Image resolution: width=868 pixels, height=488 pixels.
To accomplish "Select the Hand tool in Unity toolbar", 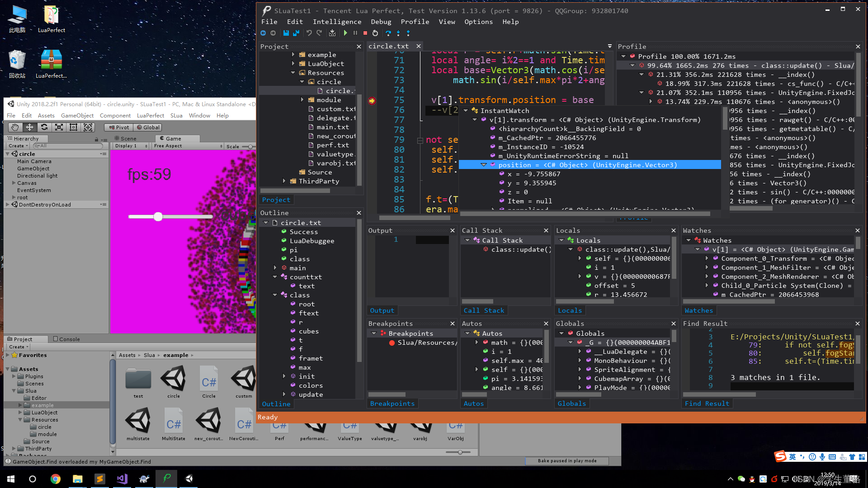I will coord(15,127).
